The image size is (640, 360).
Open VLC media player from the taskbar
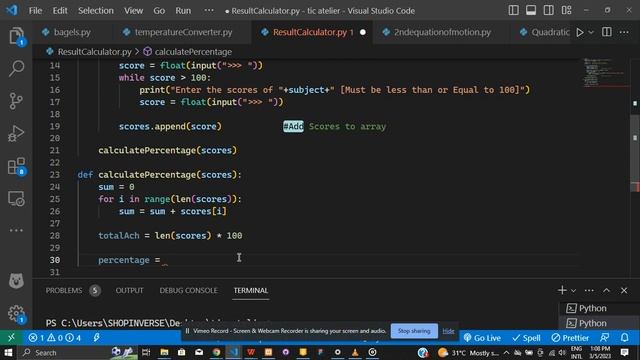355,352
